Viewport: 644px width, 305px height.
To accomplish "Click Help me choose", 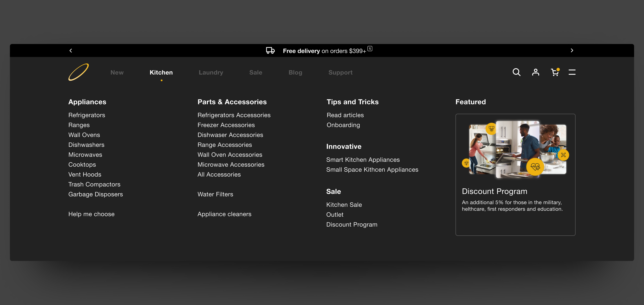I will (92, 214).
